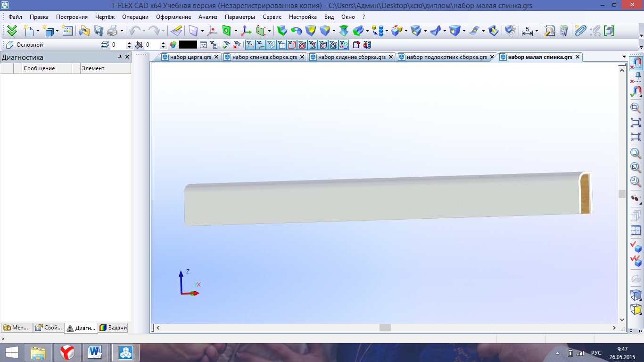
Task: Close the набор спинка сборка.grs tab
Action: [x=302, y=57]
